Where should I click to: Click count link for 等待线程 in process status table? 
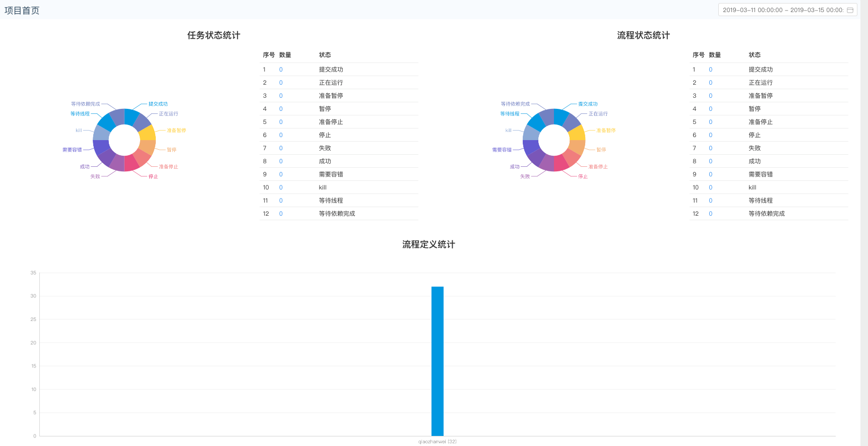coord(711,201)
